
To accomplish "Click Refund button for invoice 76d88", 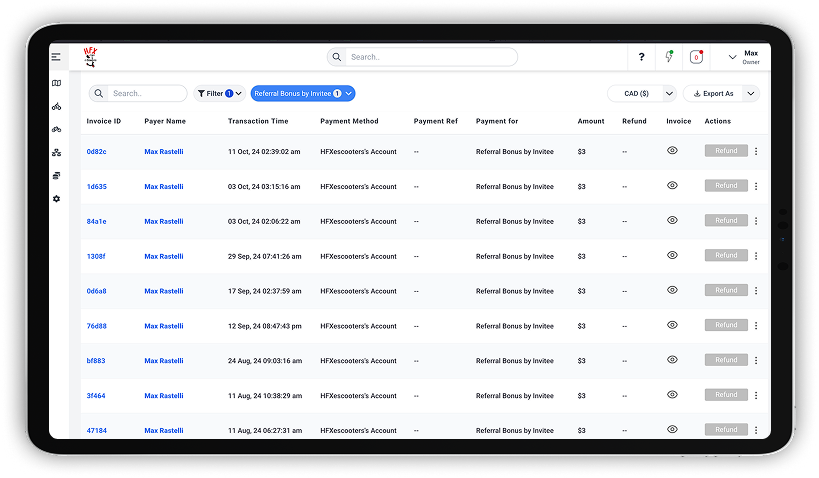I will coord(726,325).
